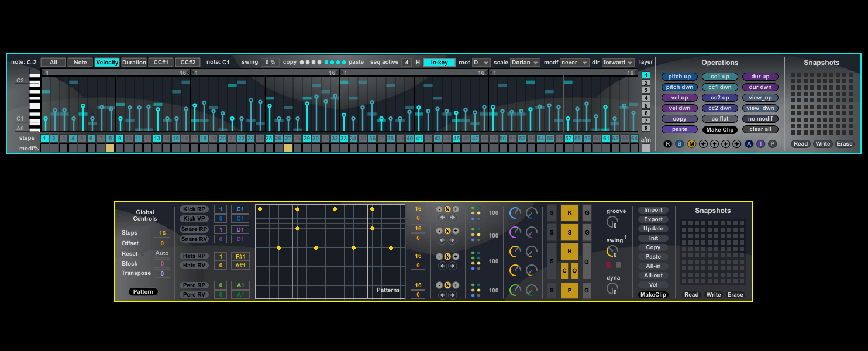Select the Note view tab
The height and width of the screenshot is (351, 868).
(80, 62)
